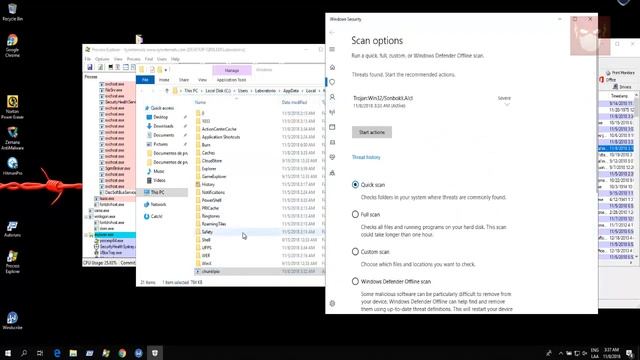Open Help menu in Process Explorer
The width and height of the screenshot is (640, 360).
click(x=175, y=59)
